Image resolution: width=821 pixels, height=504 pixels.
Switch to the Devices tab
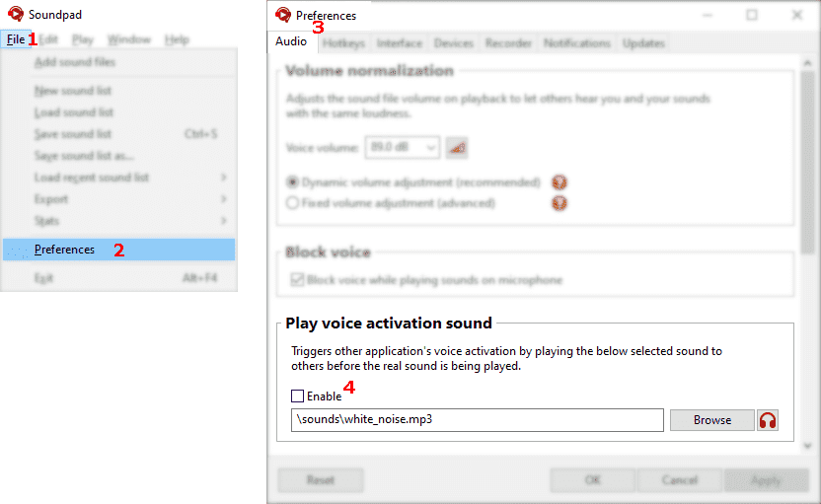coord(454,43)
